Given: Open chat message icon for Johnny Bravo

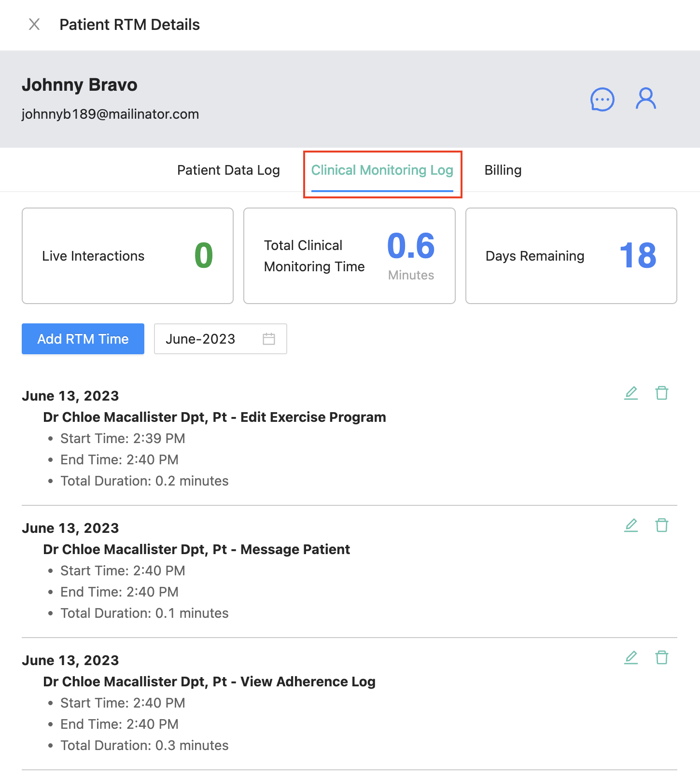Looking at the screenshot, I should click(x=602, y=99).
